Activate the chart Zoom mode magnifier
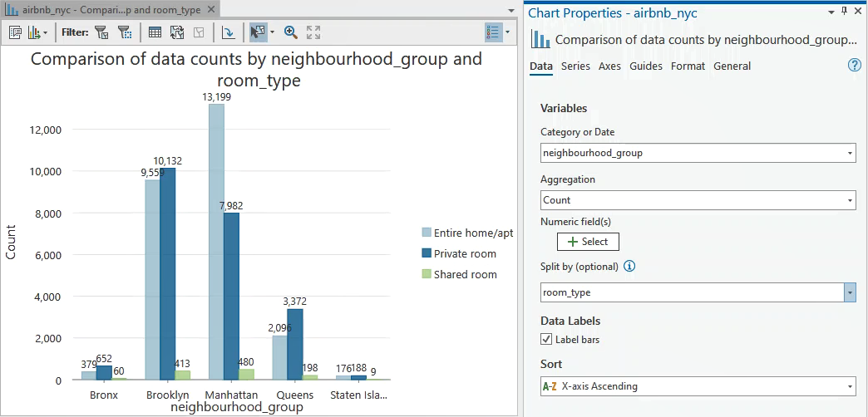This screenshot has width=868, height=417. 290,32
